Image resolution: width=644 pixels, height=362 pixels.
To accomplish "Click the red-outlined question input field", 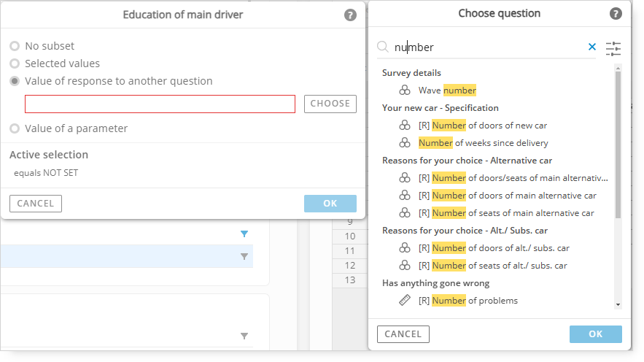I will 160,104.
